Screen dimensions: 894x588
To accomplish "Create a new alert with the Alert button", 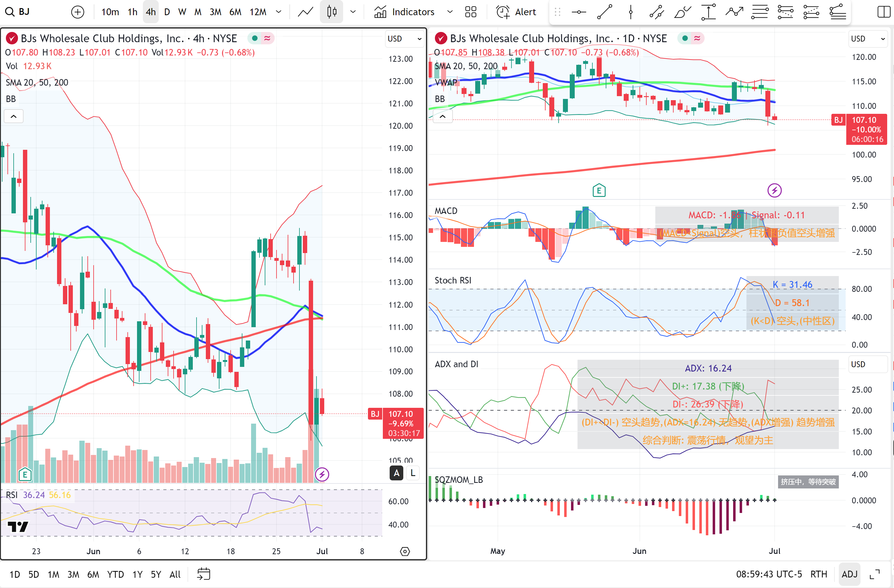I will 516,12.
